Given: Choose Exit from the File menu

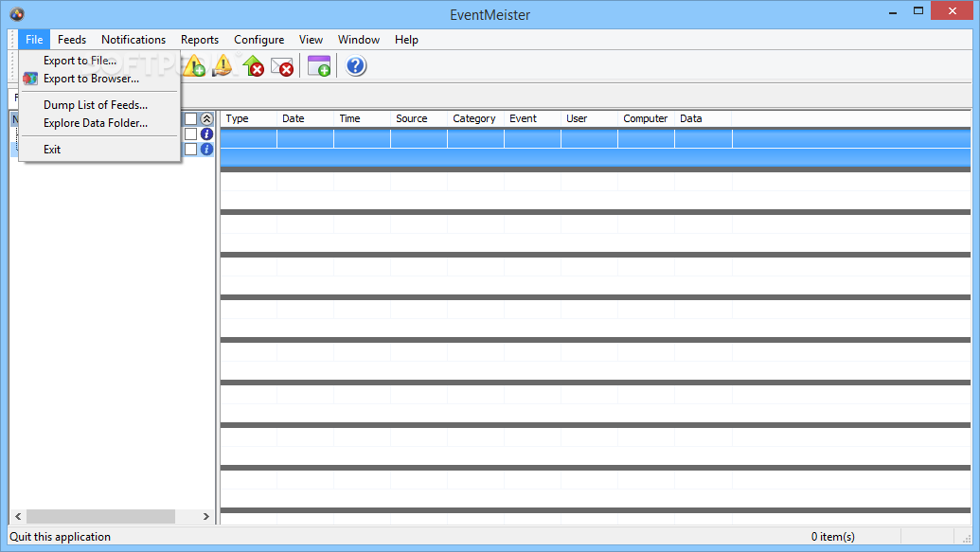Looking at the screenshot, I should (x=100, y=150).
